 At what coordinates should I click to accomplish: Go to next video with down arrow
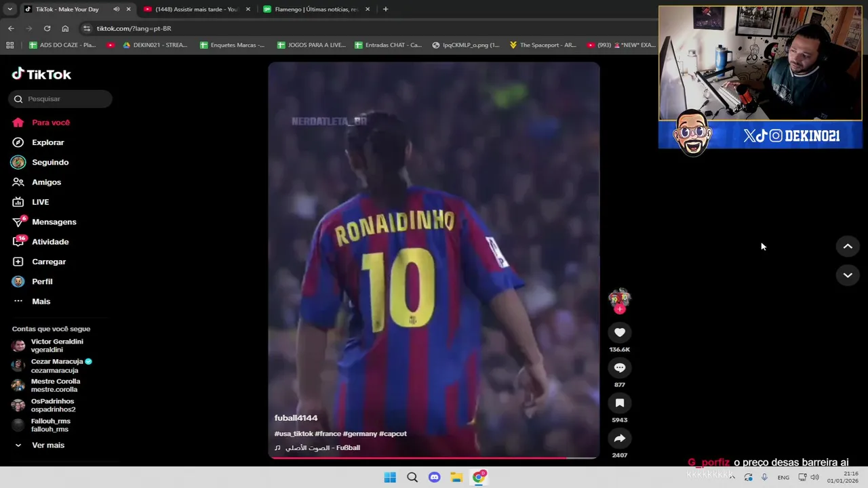[848, 275]
